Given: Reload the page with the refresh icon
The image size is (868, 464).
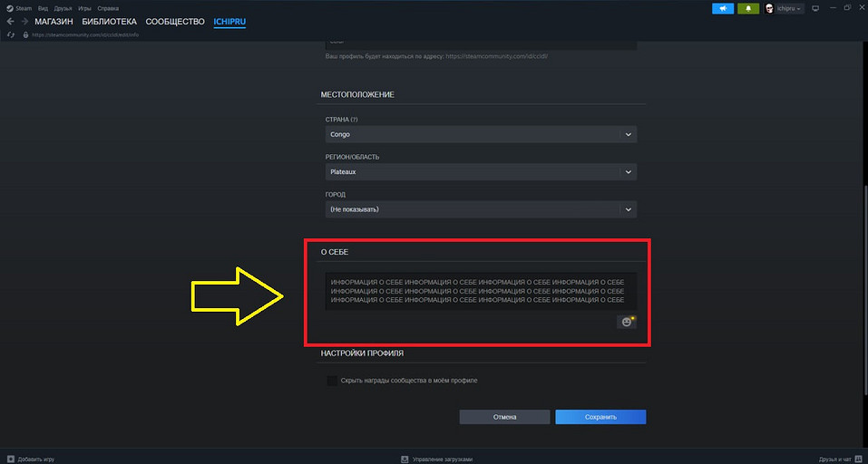Looking at the screenshot, I should 11,34.
